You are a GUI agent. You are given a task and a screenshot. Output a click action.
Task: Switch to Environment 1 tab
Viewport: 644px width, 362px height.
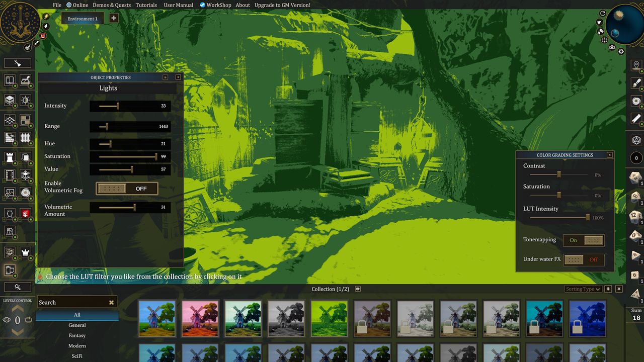pyautogui.click(x=83, y=19)
